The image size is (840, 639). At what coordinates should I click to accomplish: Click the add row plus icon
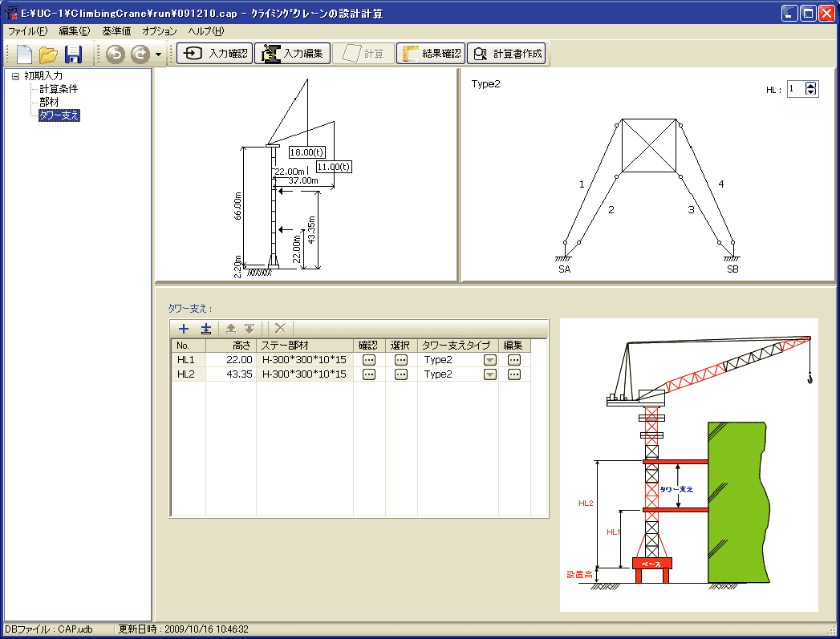[184, 329]
